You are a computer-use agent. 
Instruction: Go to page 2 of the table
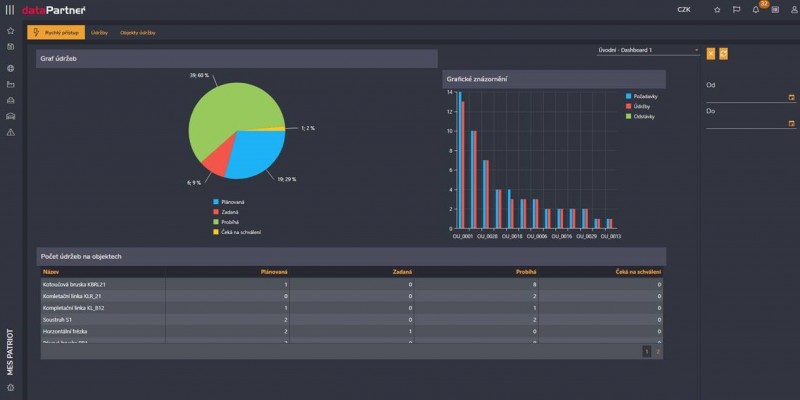pyautogui.click(x=657, y=352)
